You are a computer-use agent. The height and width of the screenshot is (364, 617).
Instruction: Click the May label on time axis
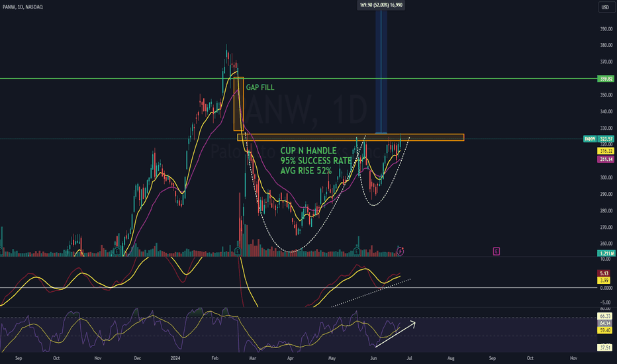click(x=332, y=358)
